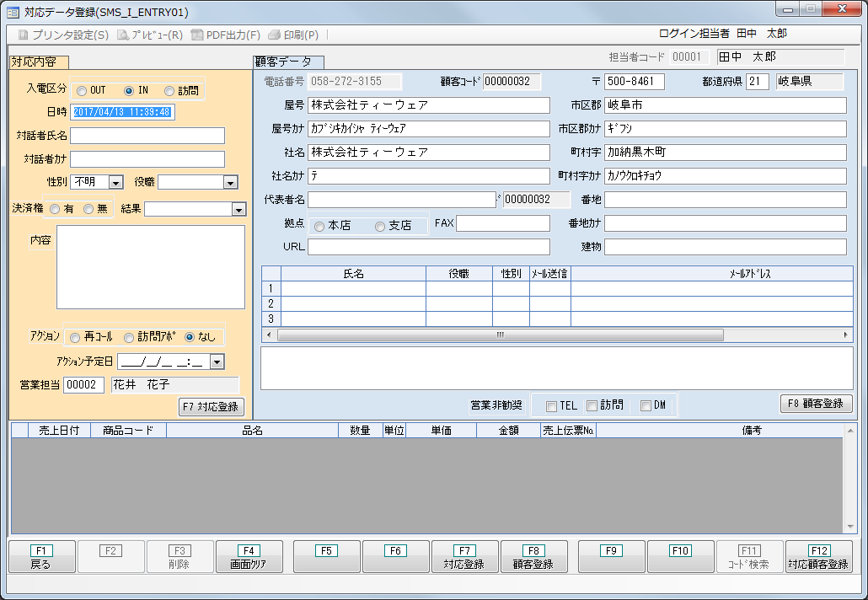
Task: Click the F8 顧客登録 button in the customer panel
Action: coord(816,404)
